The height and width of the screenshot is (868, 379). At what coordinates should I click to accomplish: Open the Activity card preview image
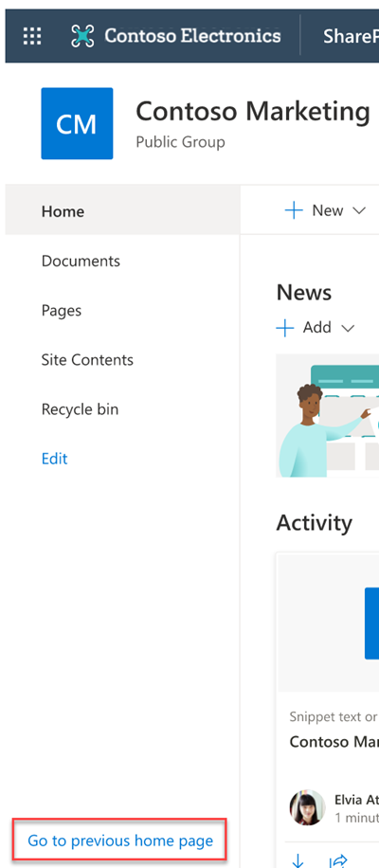[328, 623]
